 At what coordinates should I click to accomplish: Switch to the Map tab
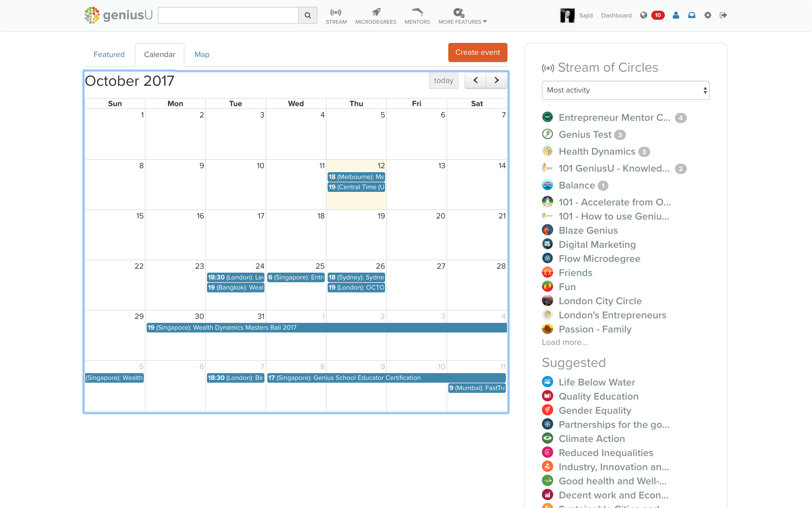(202, 54)
